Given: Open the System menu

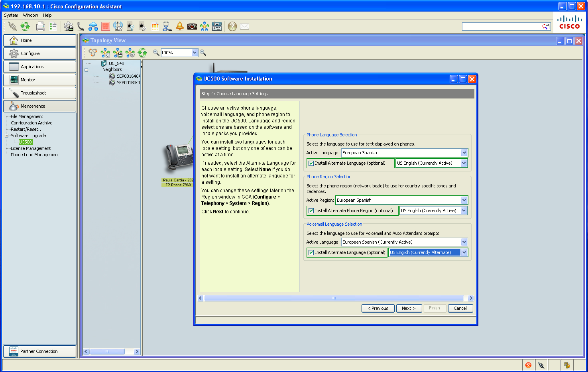Looking at the screenshot, I should pyautogui.click(x=11, y=15).
